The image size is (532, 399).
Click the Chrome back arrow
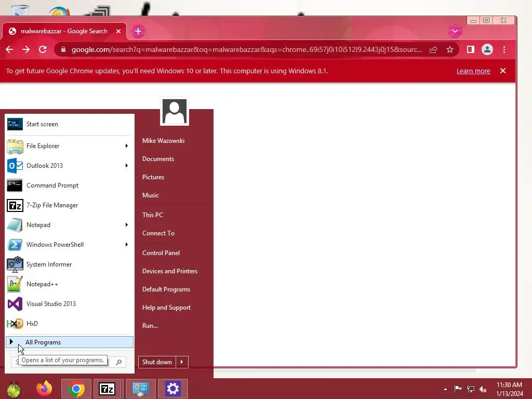(9, 49)
